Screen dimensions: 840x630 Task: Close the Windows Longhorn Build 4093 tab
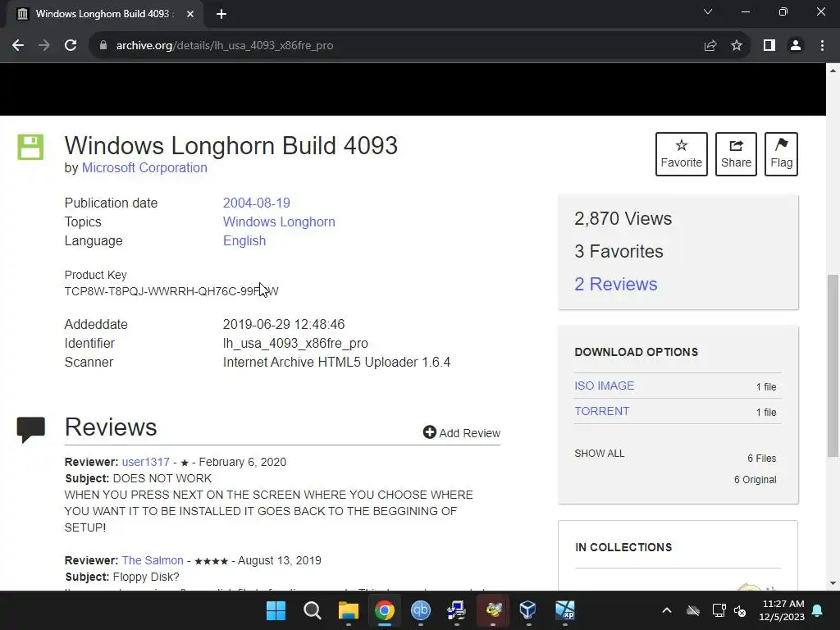[189, 14]
